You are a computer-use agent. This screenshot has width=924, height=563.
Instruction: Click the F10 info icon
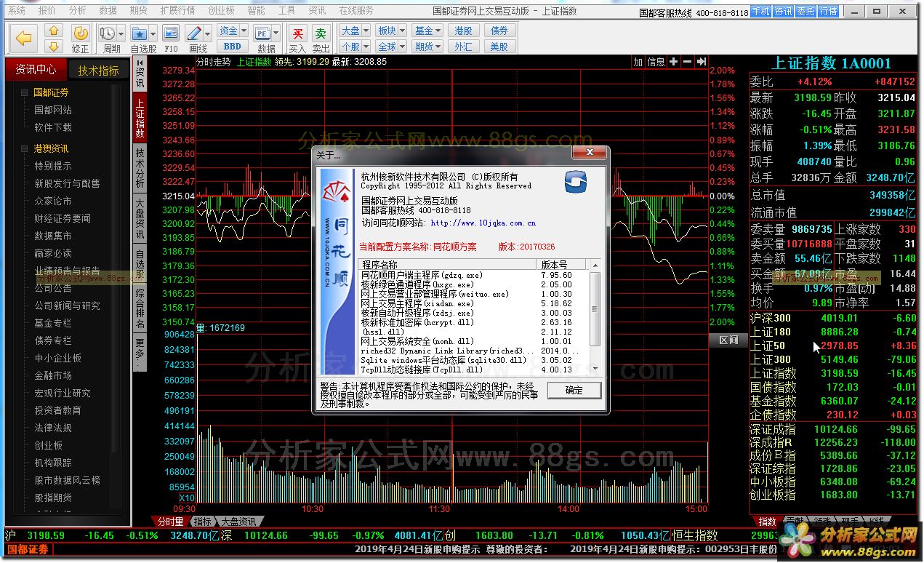pos(171,33)
